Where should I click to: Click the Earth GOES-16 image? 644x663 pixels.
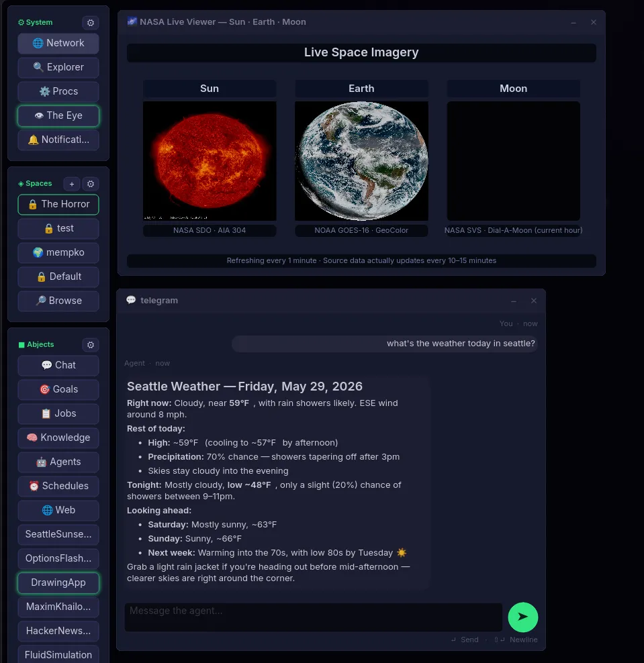[x=361, y=160]
